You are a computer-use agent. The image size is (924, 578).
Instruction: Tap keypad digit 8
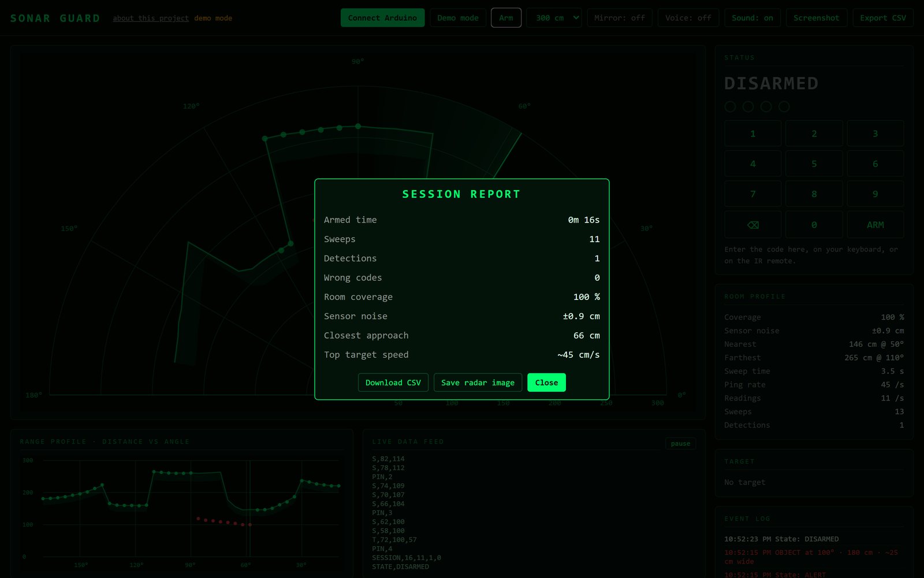tap(814, 194)
